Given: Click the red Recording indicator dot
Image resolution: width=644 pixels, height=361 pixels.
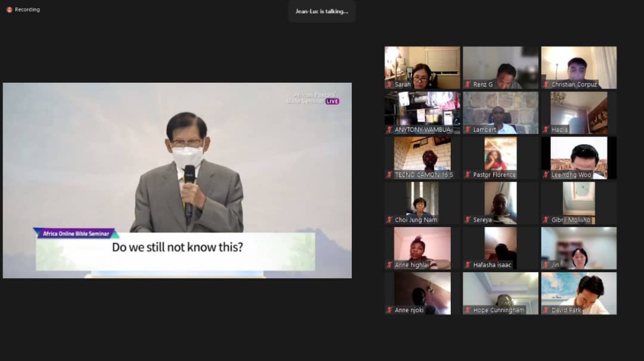Looking at the screenshot, I should pos(10,10).
